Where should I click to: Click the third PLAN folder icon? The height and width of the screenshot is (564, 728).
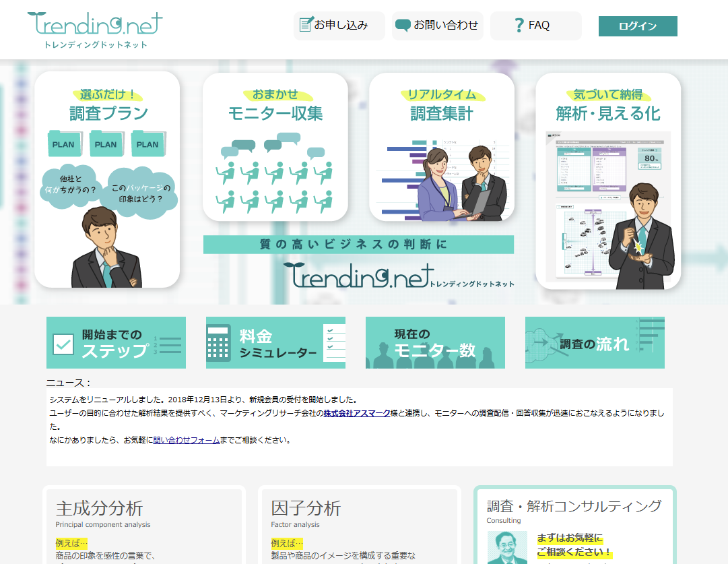coord(148,144)
